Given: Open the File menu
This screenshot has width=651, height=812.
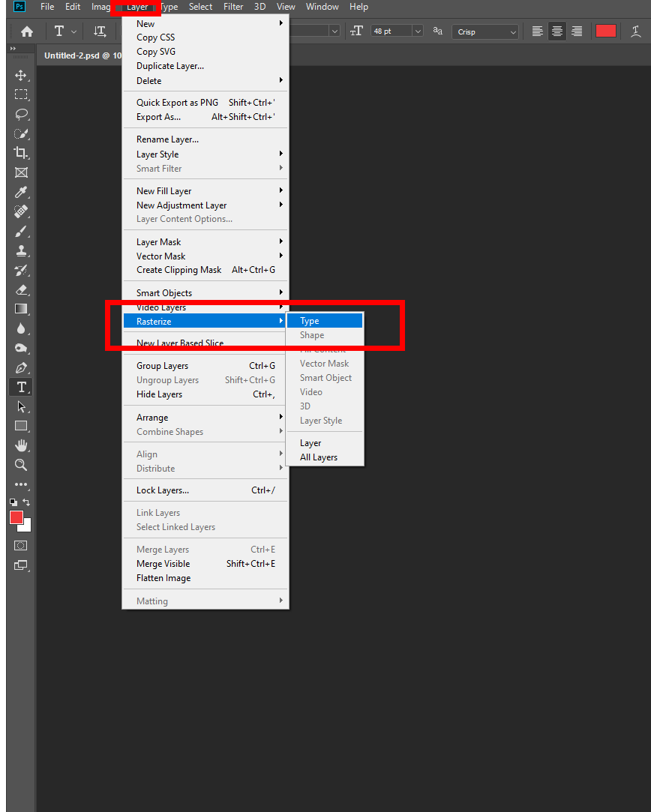Looking at the screenshot, I should (47, 7).
